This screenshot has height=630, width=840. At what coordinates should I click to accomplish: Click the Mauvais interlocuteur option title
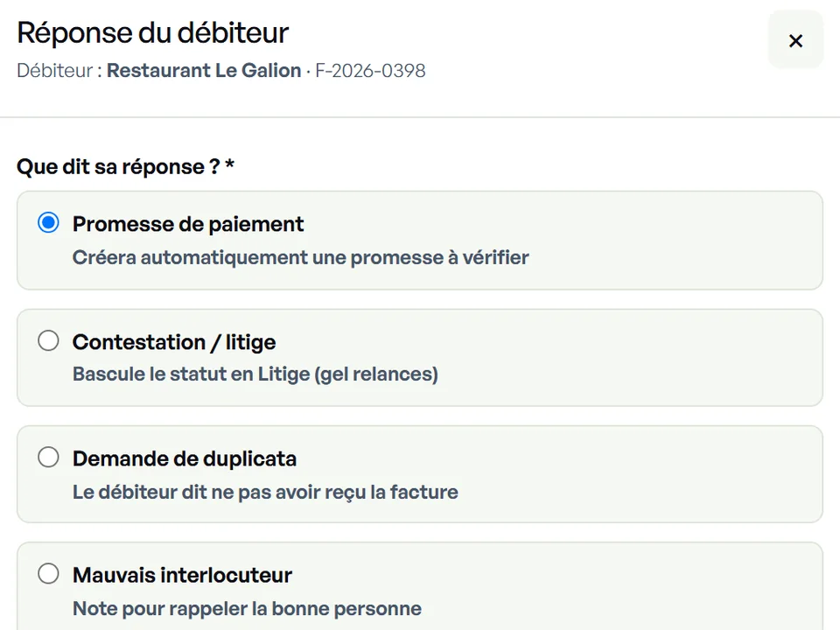tap(182, 575)
